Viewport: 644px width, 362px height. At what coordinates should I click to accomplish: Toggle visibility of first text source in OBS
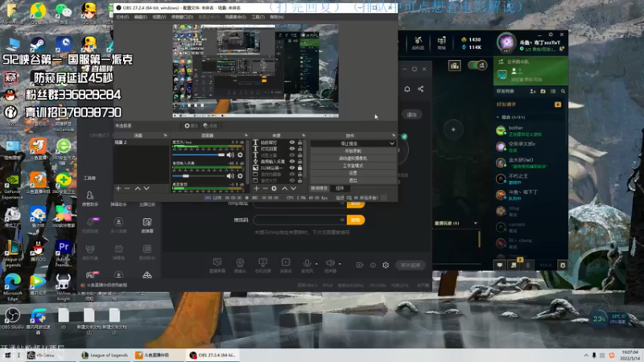tap(292, 142)
